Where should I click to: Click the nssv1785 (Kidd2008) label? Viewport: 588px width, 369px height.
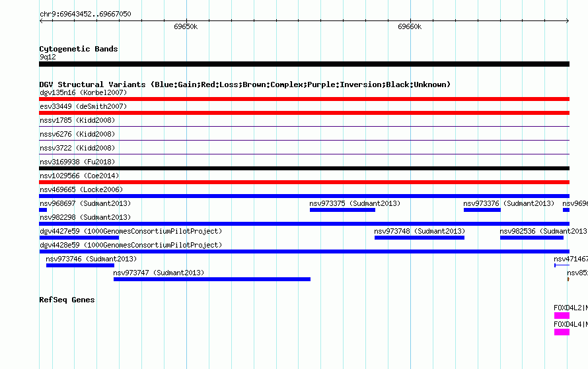click(x=77, y=120)
